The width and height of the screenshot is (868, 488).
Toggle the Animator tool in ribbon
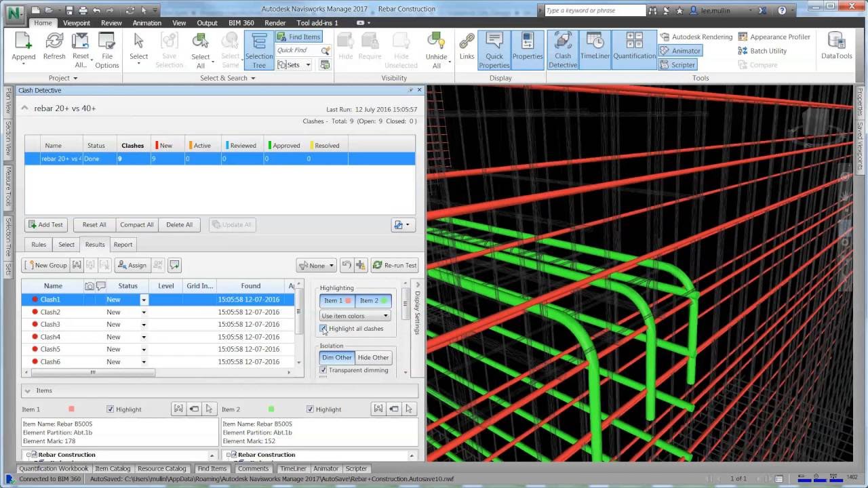point(680,51)
